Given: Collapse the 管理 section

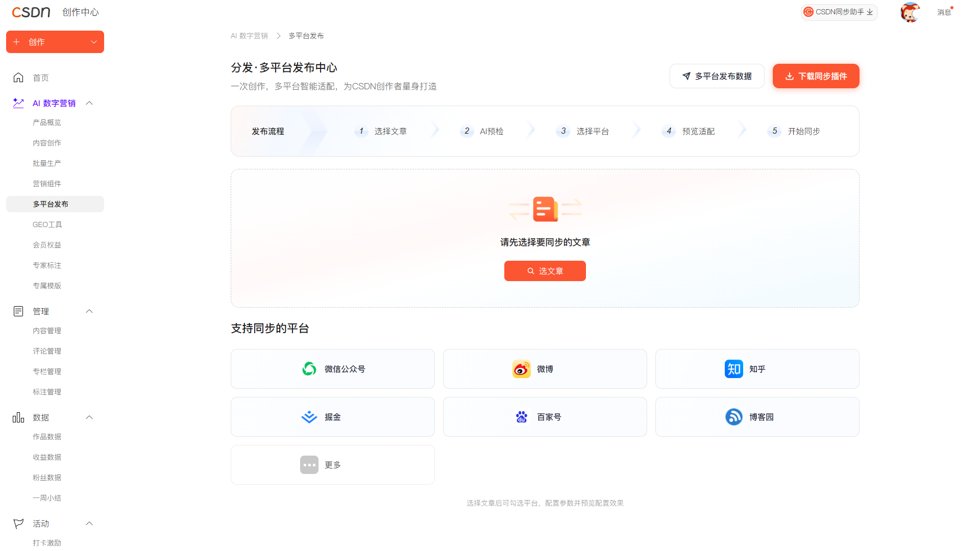Looking at the screenshot, I should click(89, 311).
